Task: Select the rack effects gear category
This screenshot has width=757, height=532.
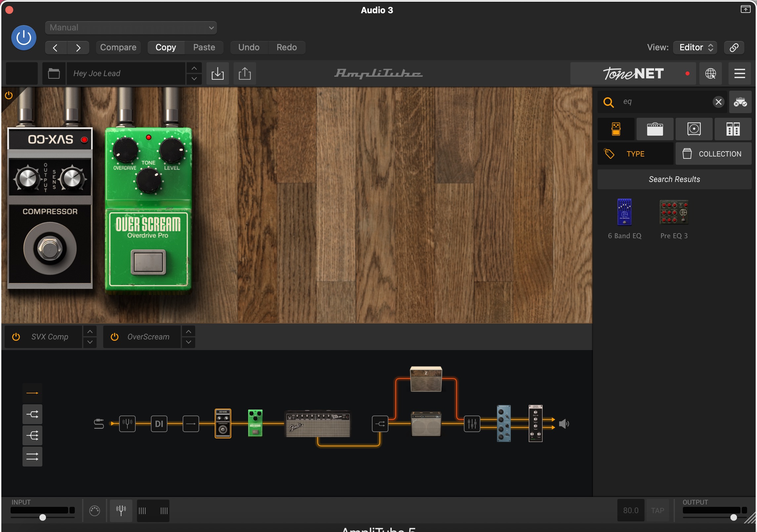Action: pyautogui.click(x=733, y=129)
